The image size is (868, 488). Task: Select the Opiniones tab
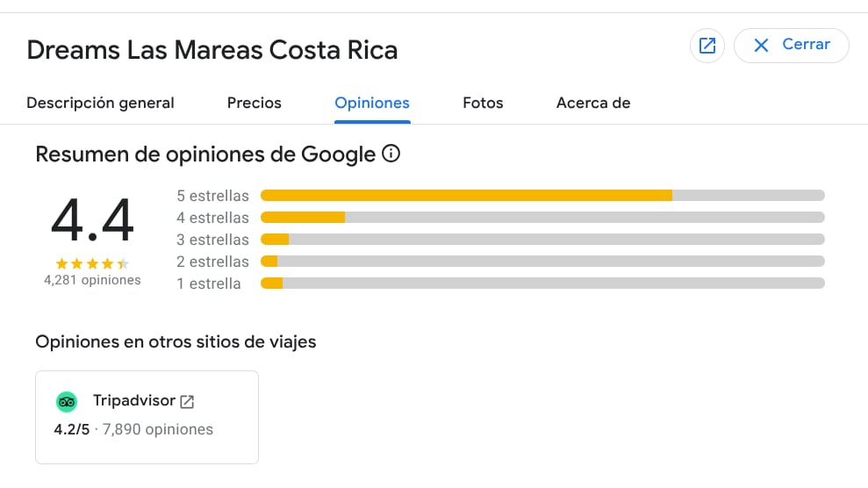372,103
